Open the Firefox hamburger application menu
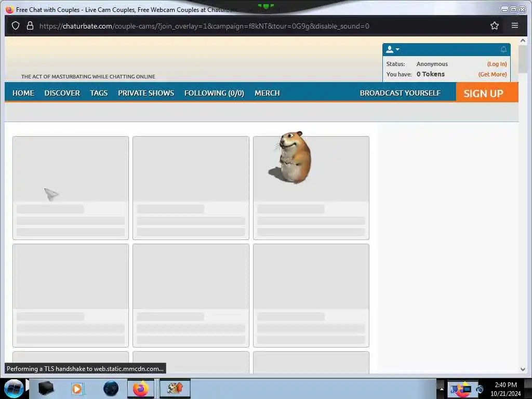This screenshot has width=532, height=399. point(515,25)
